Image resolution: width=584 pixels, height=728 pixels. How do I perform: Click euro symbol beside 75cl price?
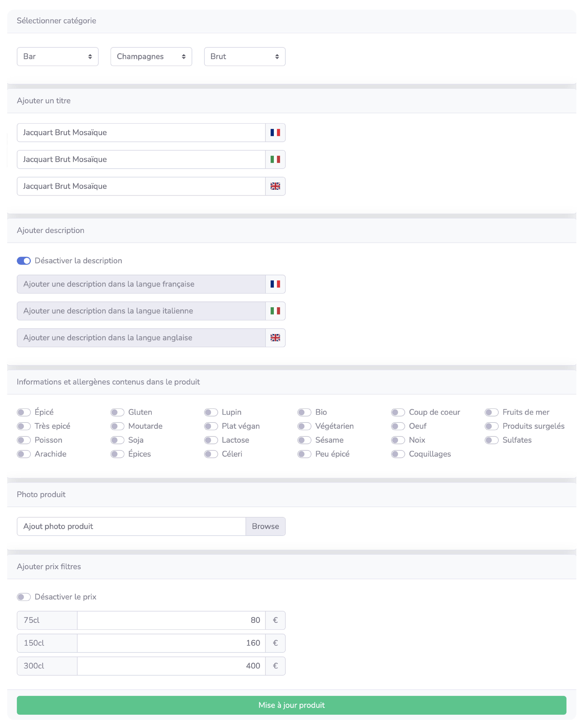(275, 620)
